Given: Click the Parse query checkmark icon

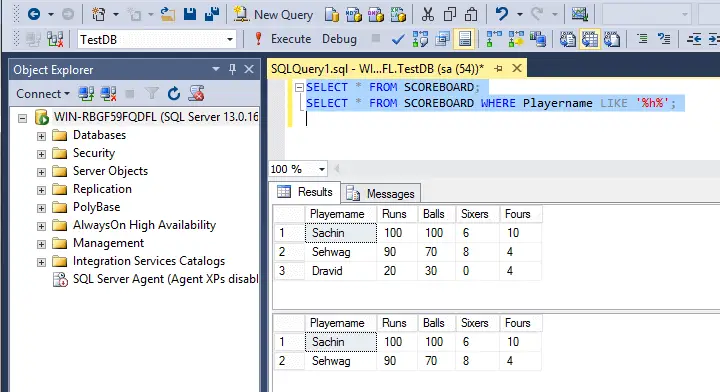Looking at the screenshot, I should [x=398, y=39].
